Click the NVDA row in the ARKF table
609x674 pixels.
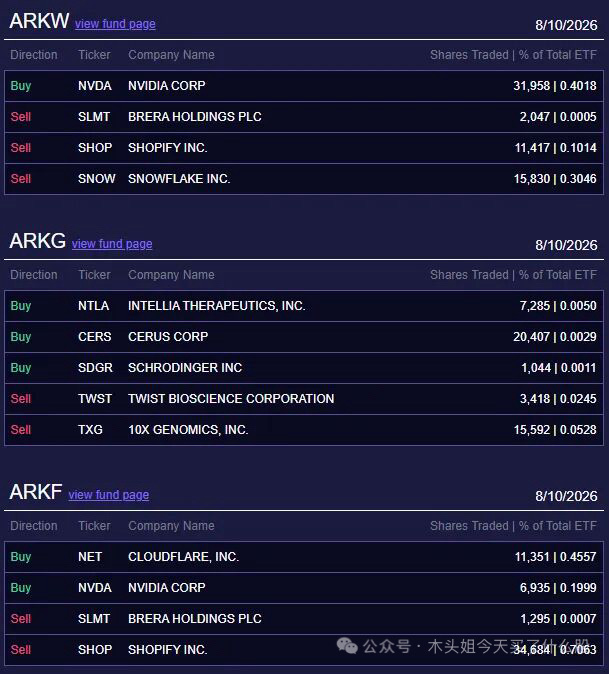tap(304, 588)
